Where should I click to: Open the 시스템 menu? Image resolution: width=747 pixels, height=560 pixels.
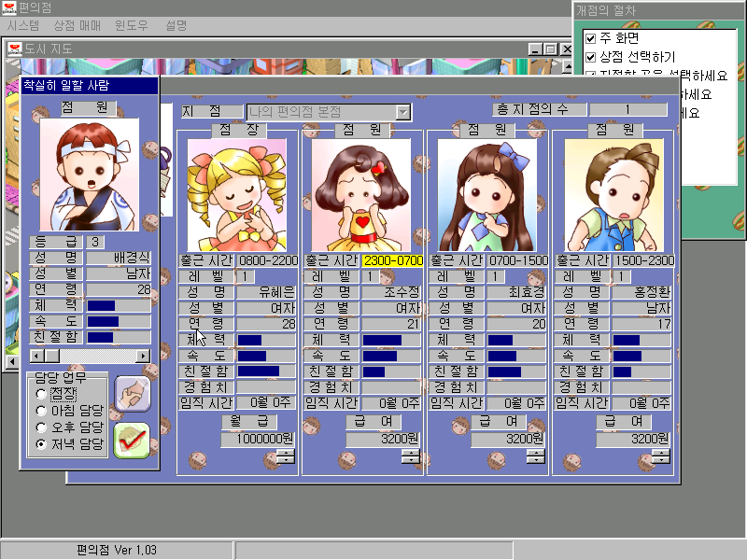pyautogui.click(x=23, y=26)
